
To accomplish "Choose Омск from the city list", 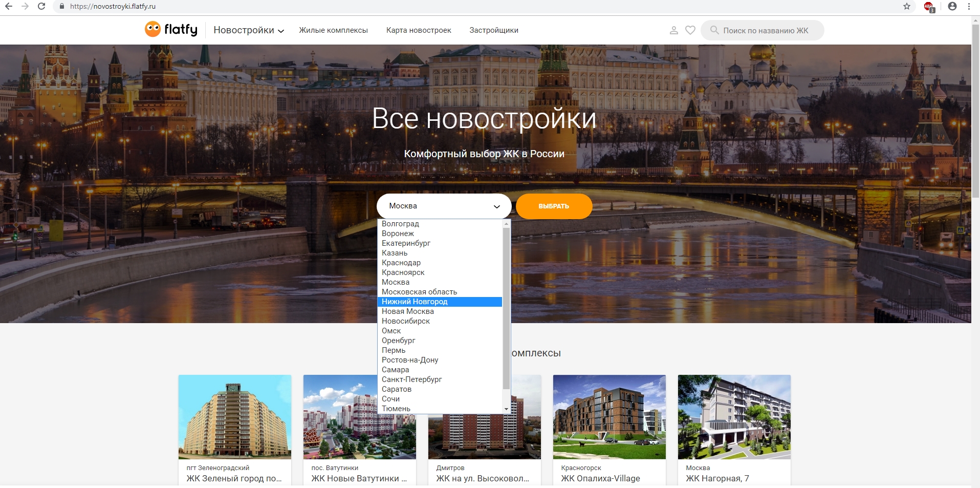I will point(440,331).
